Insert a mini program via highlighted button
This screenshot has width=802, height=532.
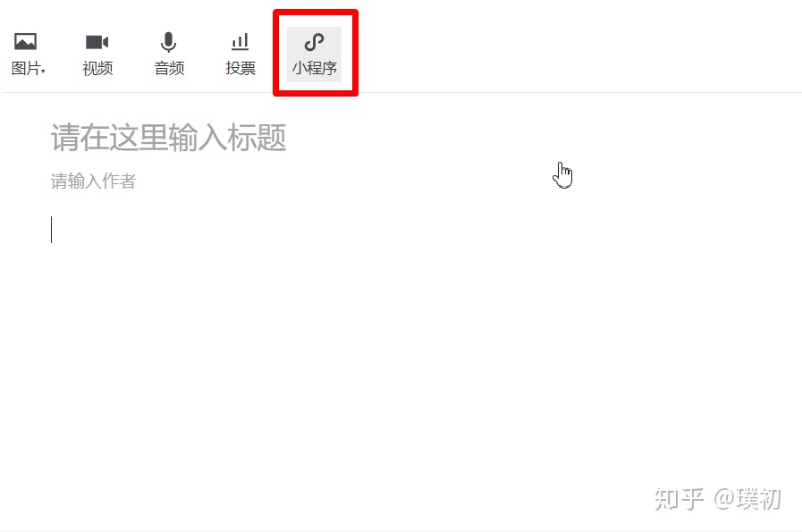(x=314, y=55)
